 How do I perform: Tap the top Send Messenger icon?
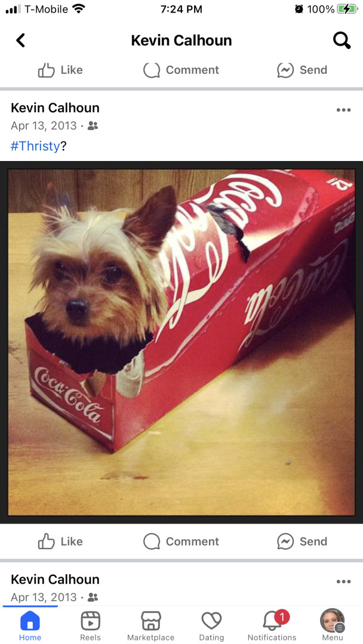click(x=302, y=70)
